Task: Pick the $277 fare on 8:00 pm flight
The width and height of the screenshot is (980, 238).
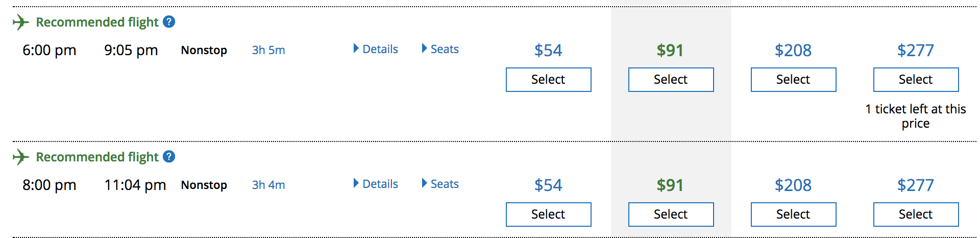Action: (916, 215)
